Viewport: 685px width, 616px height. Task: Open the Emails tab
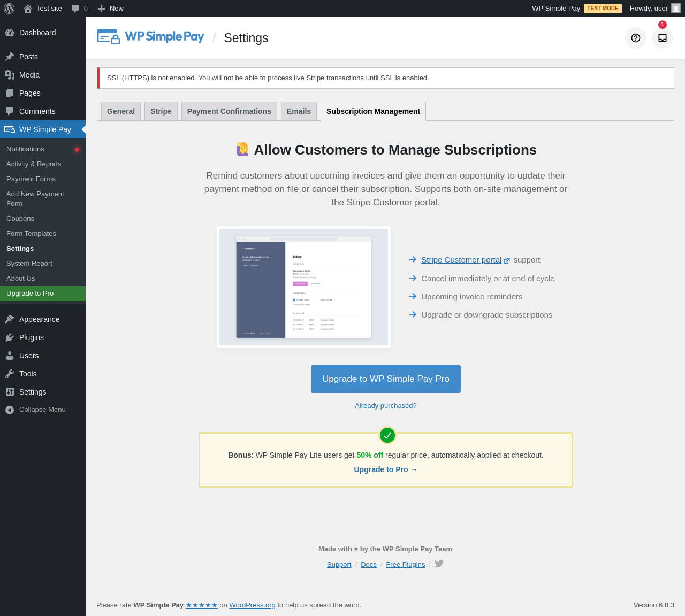(x=299, y=111)
